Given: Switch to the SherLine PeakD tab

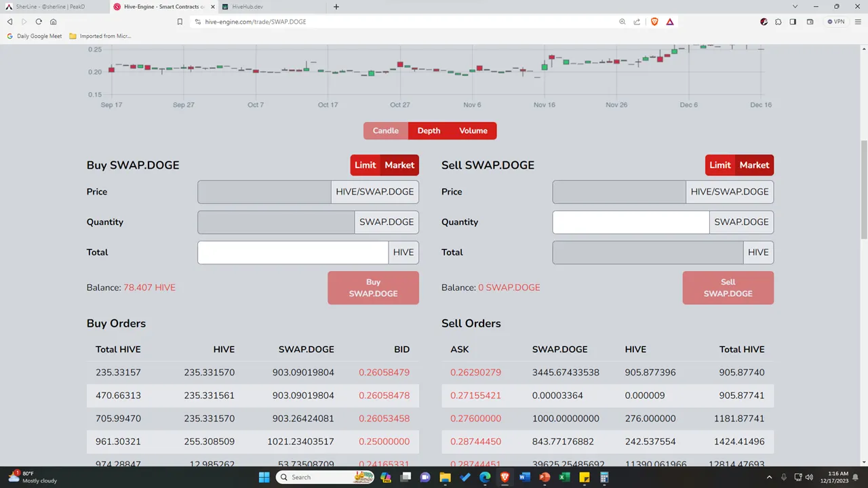Looking at the screenshot, I should coord(54,7).
